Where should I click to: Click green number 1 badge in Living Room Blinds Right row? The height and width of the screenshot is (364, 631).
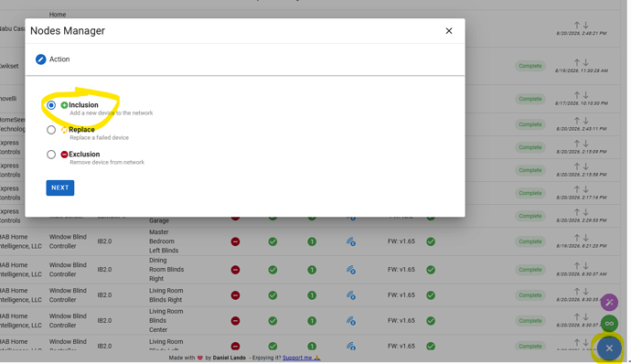point(312,295)
